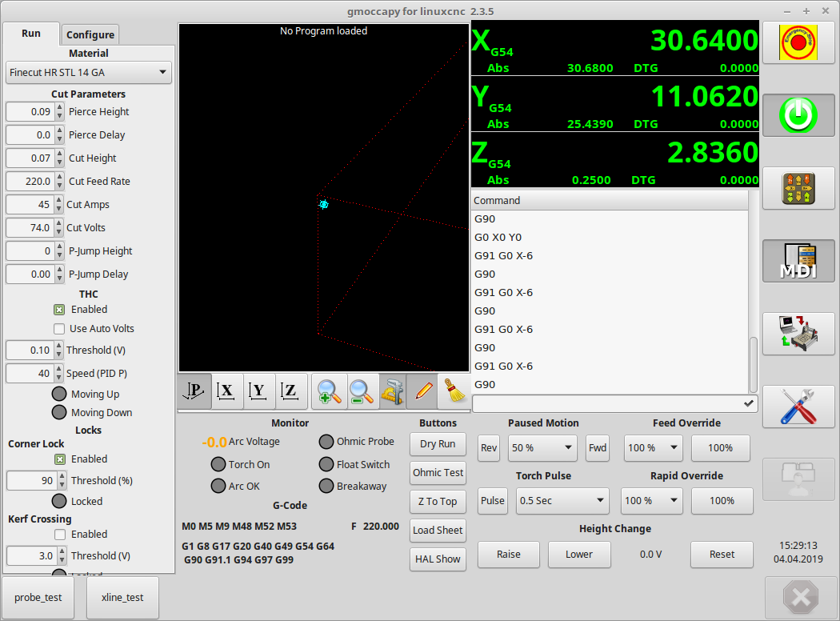The image size is (840, 621).
Task: Open auto mode CNC machine icon
Action: [798, 334]
